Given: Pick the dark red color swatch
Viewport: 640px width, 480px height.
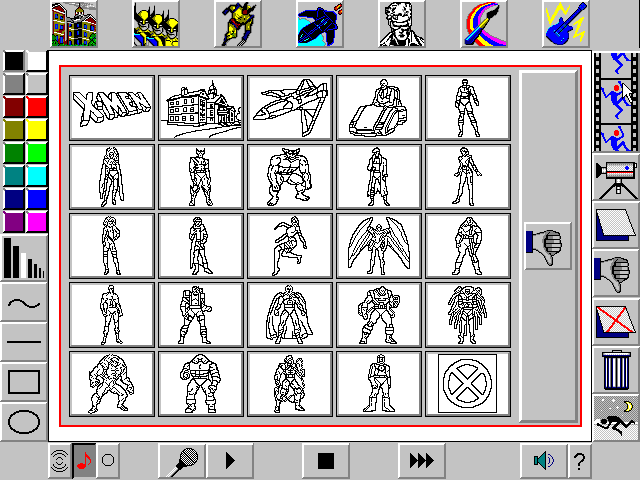Looking at the screenshot, I should coord(14,107).
